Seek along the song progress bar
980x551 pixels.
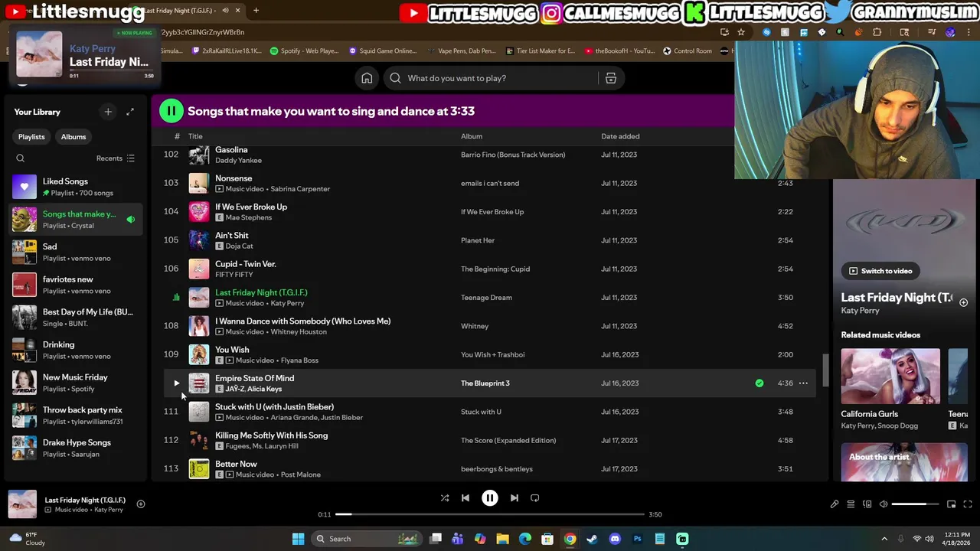pyautogui.click(x=490, y=514)
